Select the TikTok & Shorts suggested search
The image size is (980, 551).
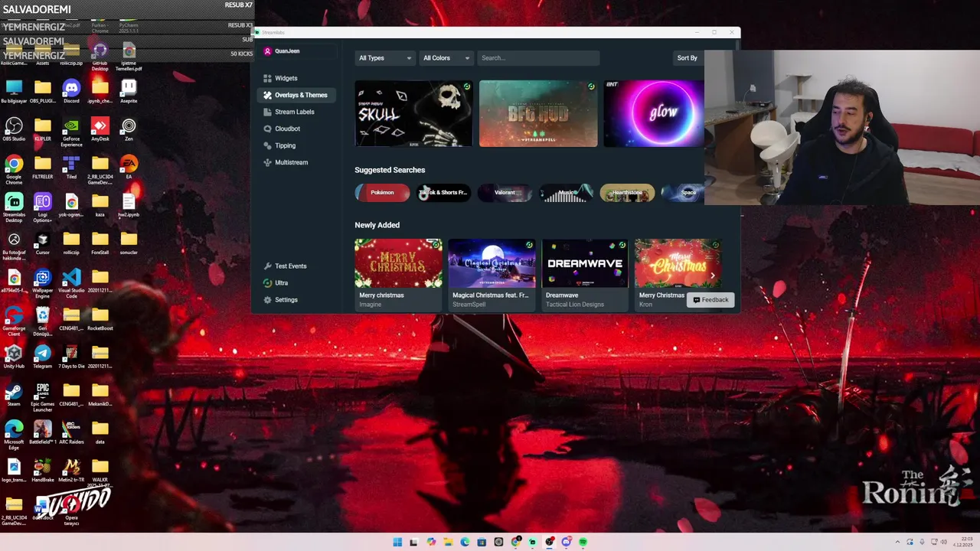443,193
